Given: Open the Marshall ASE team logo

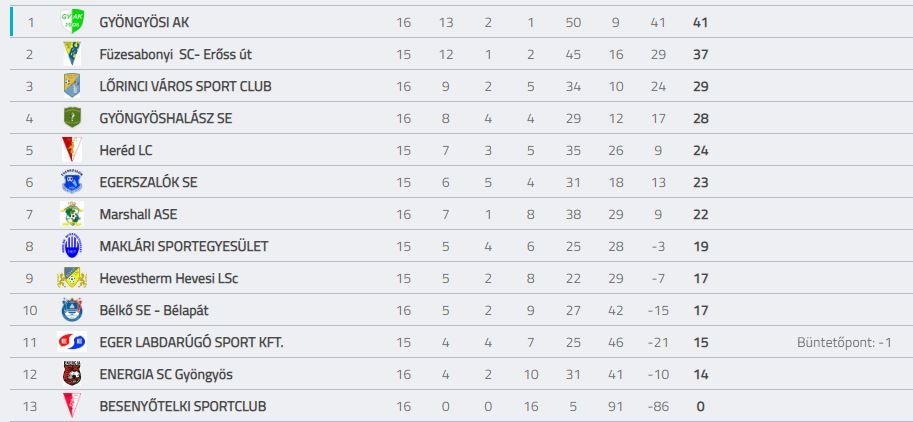Looking at the screenshot, I should [72, 214].
